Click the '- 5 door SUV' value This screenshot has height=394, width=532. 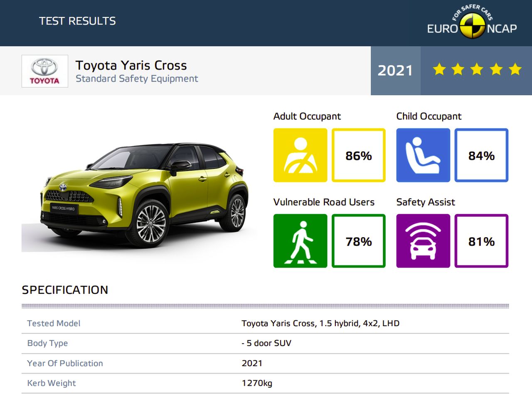(x=266, y=343)
